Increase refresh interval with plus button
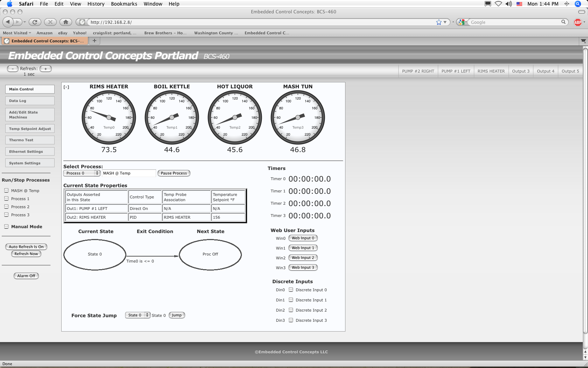Viewport: 588px width, 368px height. click(45, 69)
